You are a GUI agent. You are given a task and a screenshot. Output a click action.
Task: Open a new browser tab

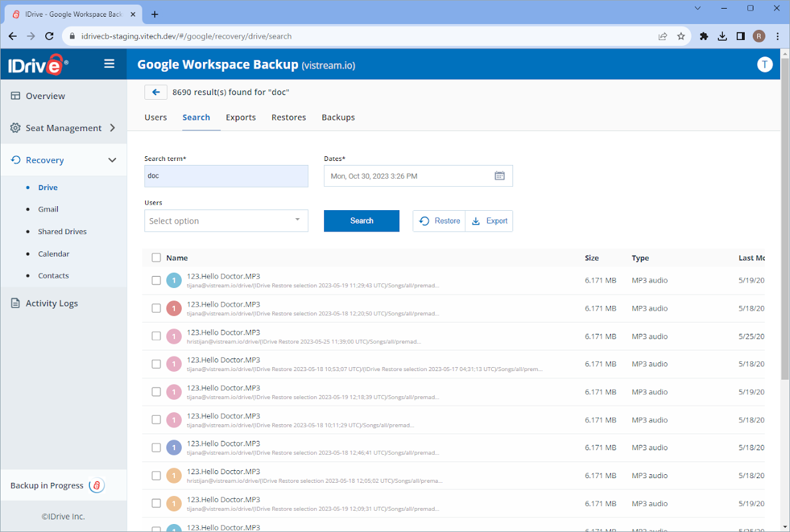pyautogui.click(x=154, y=14)
